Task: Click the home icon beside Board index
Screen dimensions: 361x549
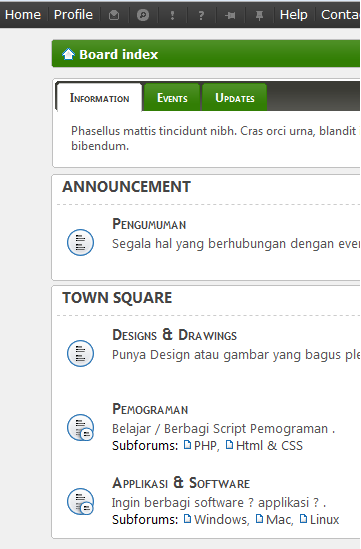Action: click(68, 54)
